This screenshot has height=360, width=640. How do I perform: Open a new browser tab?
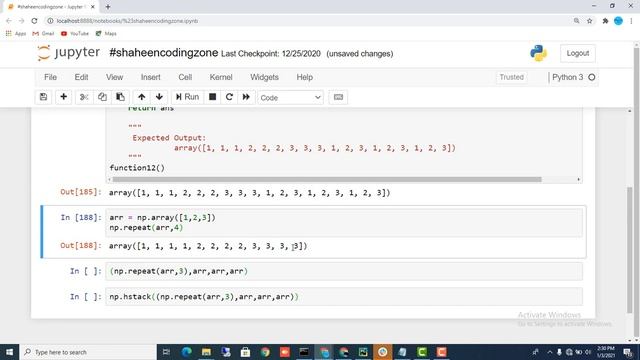(x=108, y=7)
